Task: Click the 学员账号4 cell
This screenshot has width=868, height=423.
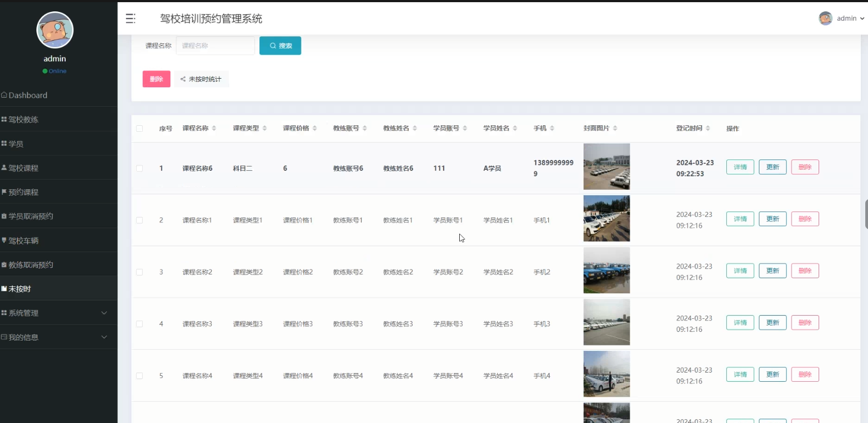Action: (x=448, y=376)
